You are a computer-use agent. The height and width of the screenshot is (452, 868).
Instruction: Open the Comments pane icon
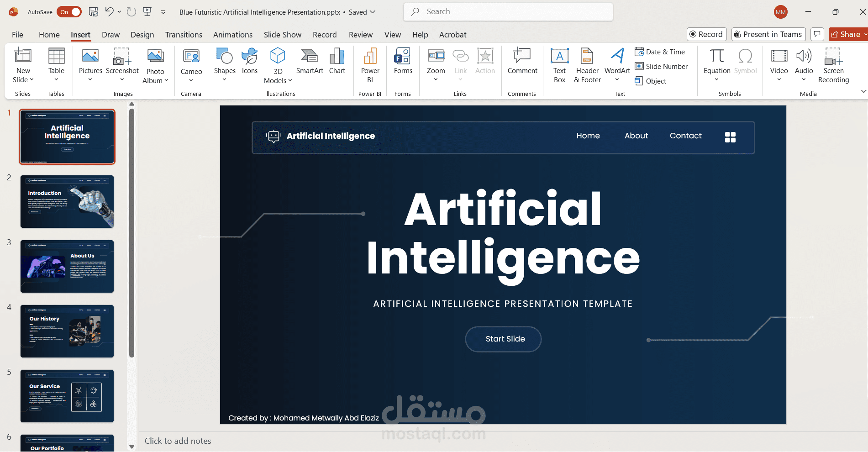817,34
